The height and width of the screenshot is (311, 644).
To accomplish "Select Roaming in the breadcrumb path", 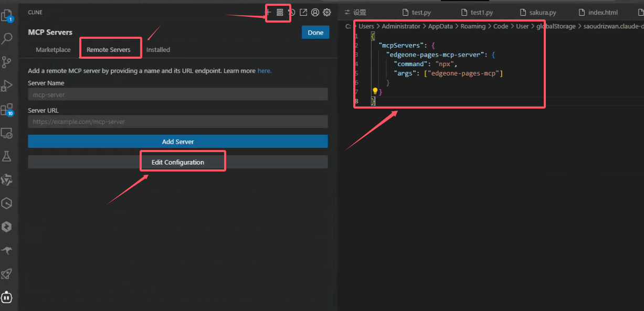I will (473, 26).
